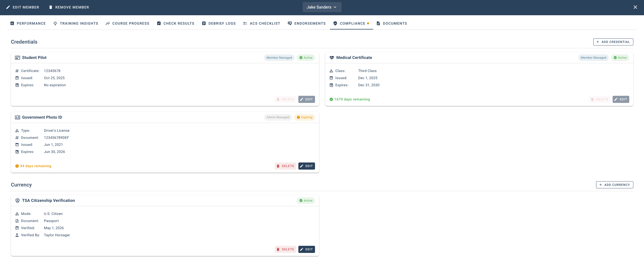Click the Currency section heading
Screen dimensions: 644x266
tap(21, 185)
